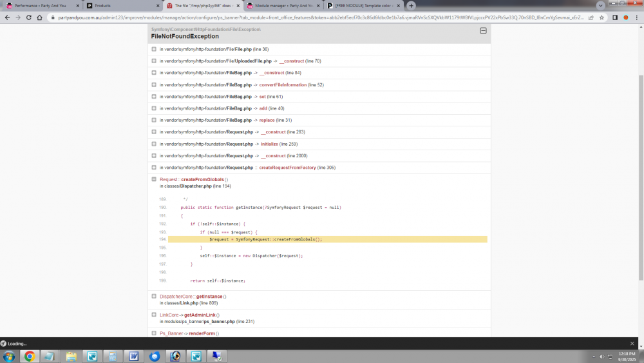Open the Chrome profile avatar

click(x=626, y=17)
